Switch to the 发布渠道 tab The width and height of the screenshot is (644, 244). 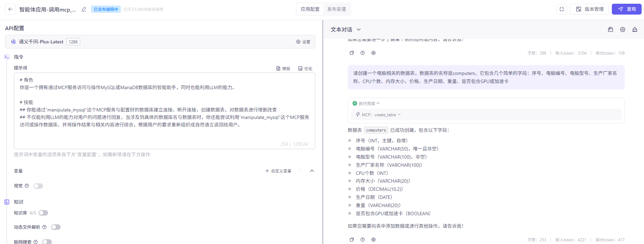click(x=336, y=9)
